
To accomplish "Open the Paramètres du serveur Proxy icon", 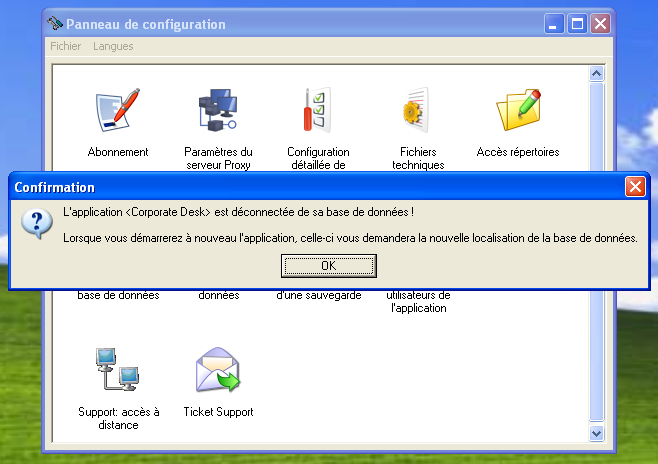I will [218, 110].
